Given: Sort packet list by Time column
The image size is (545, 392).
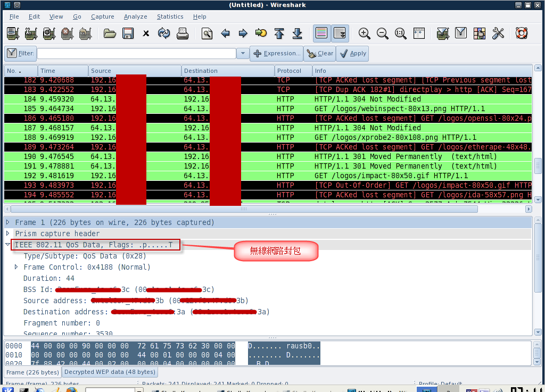Looking at the screenshot, I should tap(63, 71).
